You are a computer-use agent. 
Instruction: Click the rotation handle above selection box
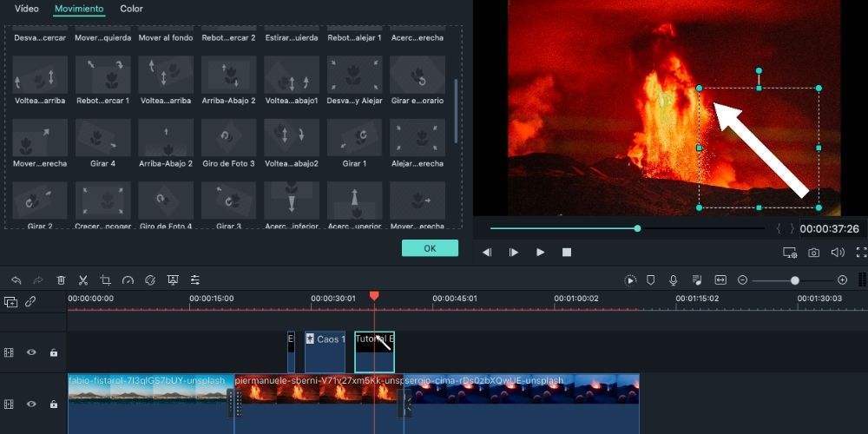click(759, 71)
